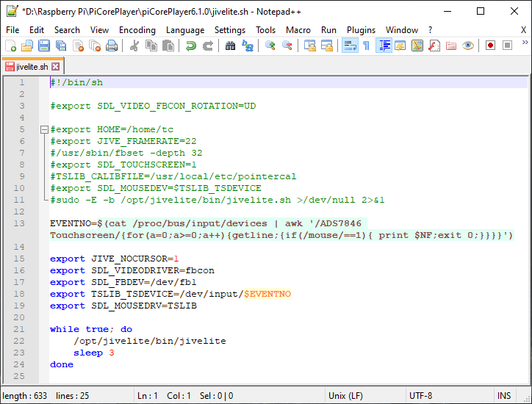Image resolution: width=532 pixels, height=404 pixels.
Task: Collapse the fold marker at line 5
Action: coord(44,129)
